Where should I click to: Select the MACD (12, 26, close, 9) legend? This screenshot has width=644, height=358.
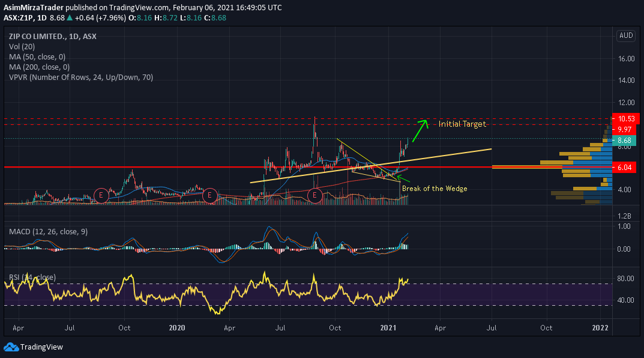pyautogui.click(x=49, y=232)
